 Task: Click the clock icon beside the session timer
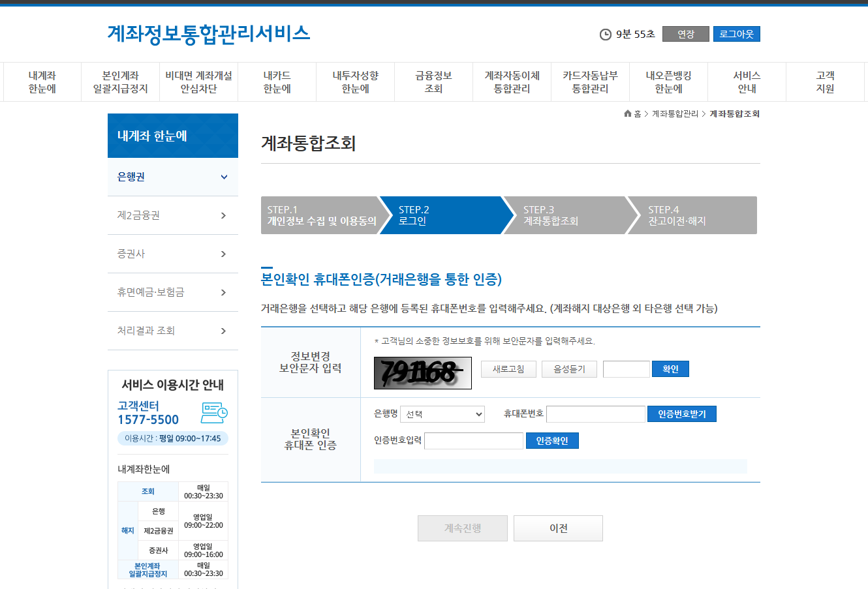click(607, 35)
